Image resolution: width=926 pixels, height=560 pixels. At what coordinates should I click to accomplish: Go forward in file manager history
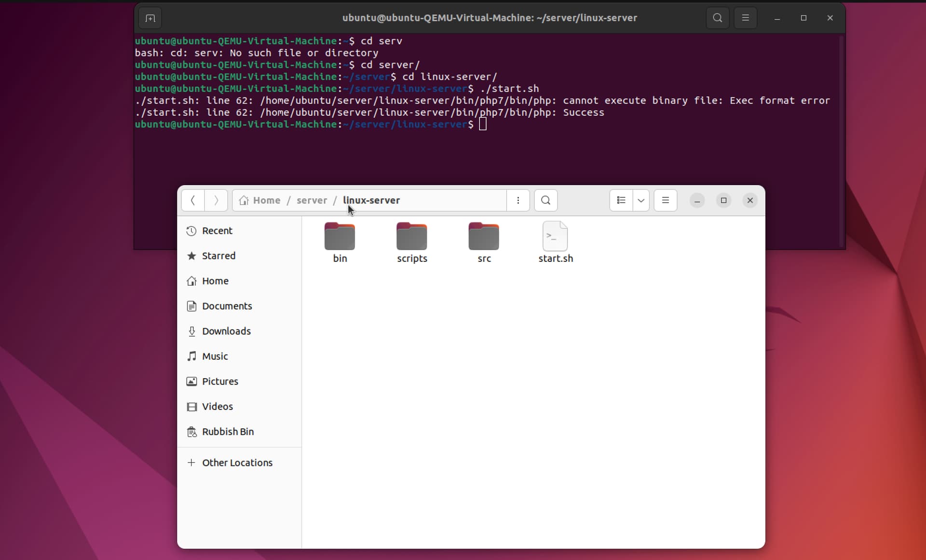pos(216,200)
